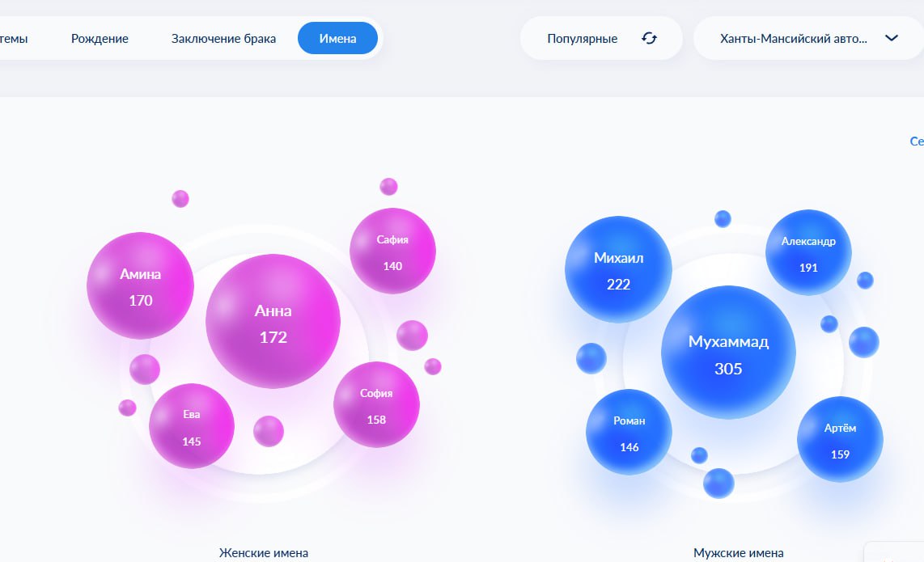Image resolution: width=924 pixels, height=562 pixels.
Task: Switch to the Рождение tab
Action: (x=100, y=38)
